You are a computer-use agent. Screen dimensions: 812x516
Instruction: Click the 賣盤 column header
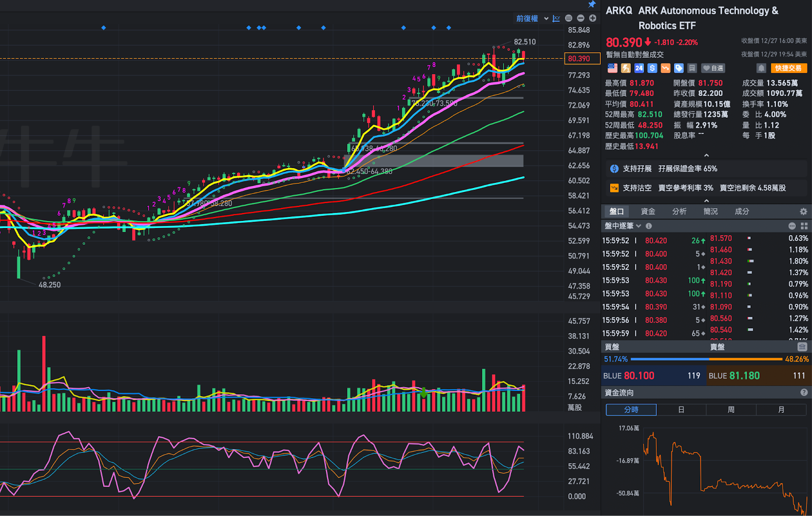[717, 347]
